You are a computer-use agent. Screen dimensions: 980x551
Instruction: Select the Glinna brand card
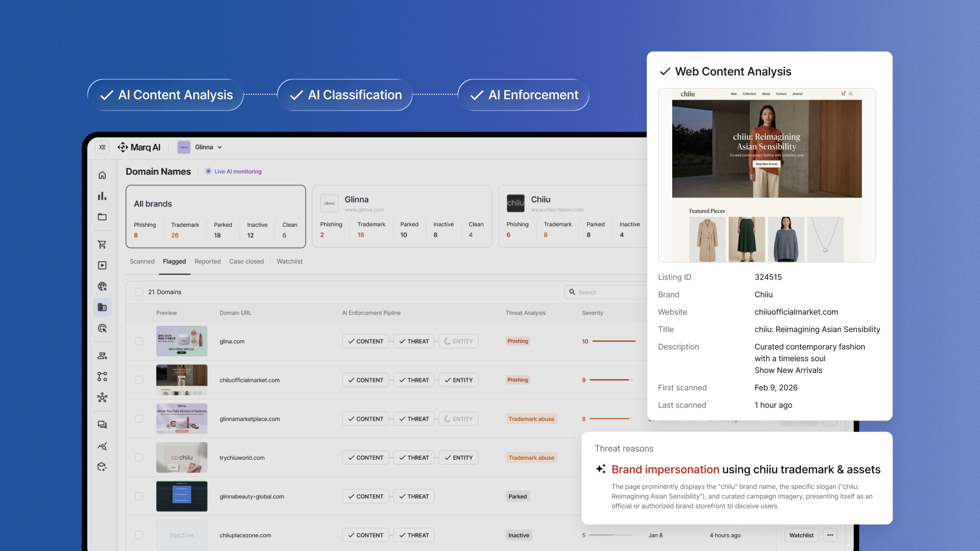tap(402, 216)
